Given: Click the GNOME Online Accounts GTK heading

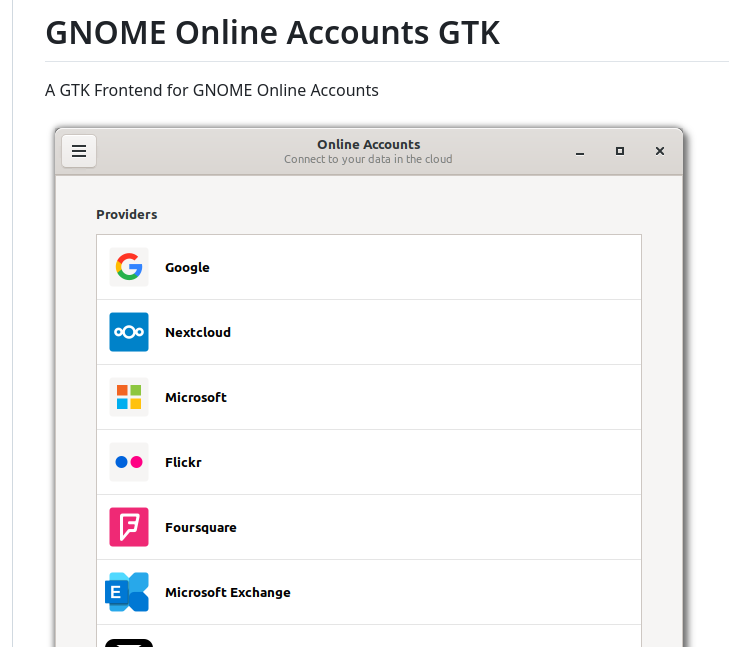Looking at the screenshot, I should coord(273,33).
